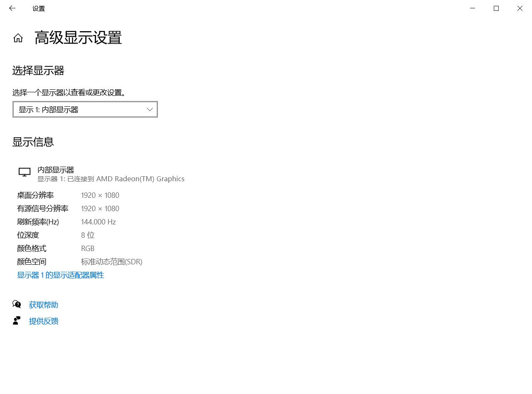Click the speech bubble icon next to 获取帮助

17,304
